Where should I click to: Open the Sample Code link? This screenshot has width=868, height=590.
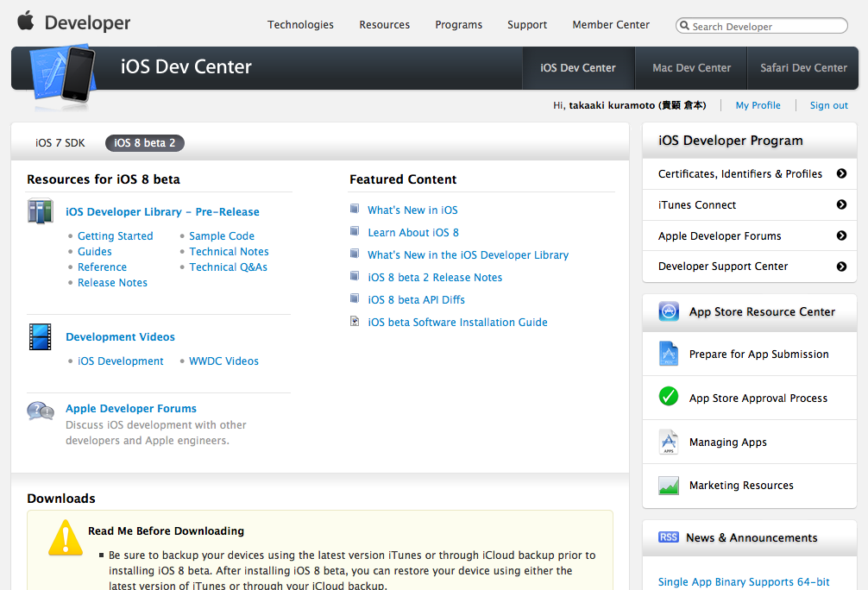[222, 235]
